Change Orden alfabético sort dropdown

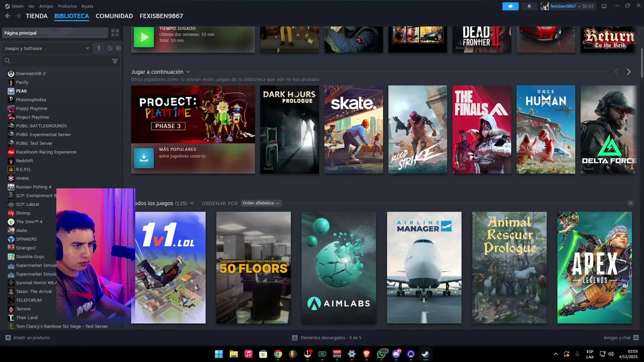(x=261, y=203)
